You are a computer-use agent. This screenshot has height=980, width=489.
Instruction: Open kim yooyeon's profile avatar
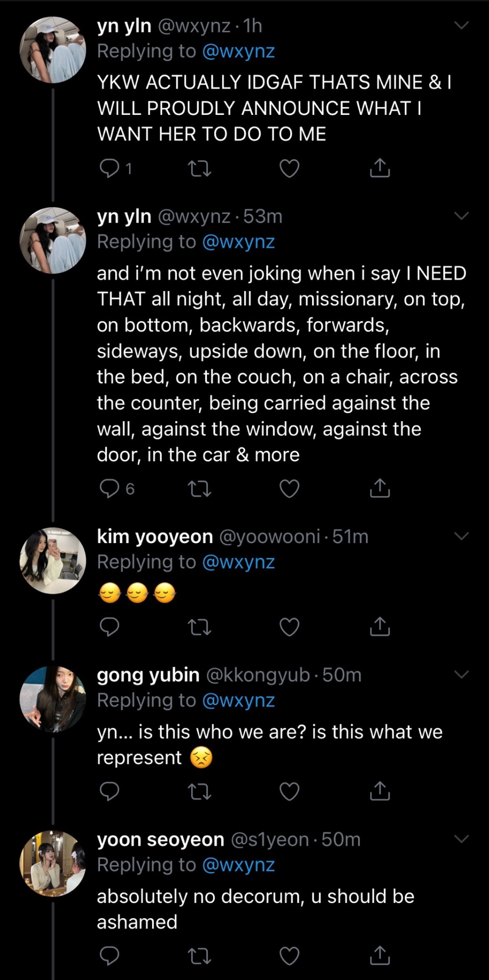53,560
